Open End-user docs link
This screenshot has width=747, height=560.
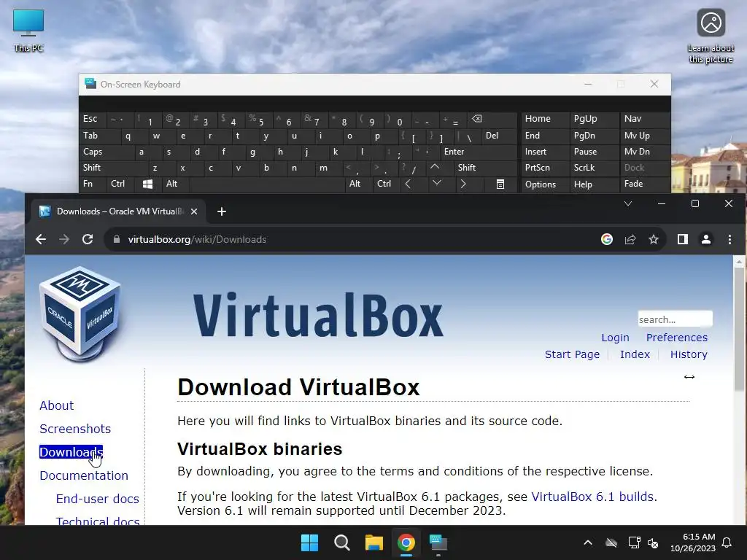(x=98, y=499)
